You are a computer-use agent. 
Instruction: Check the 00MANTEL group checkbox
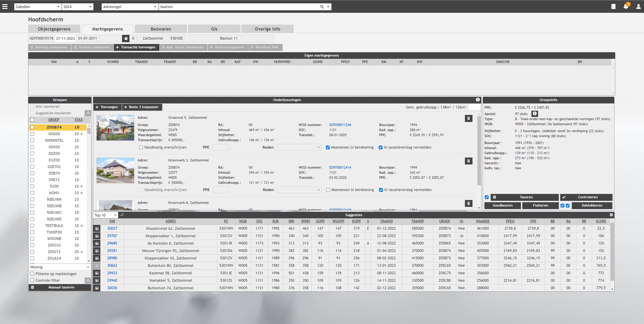tap(32, 141)
